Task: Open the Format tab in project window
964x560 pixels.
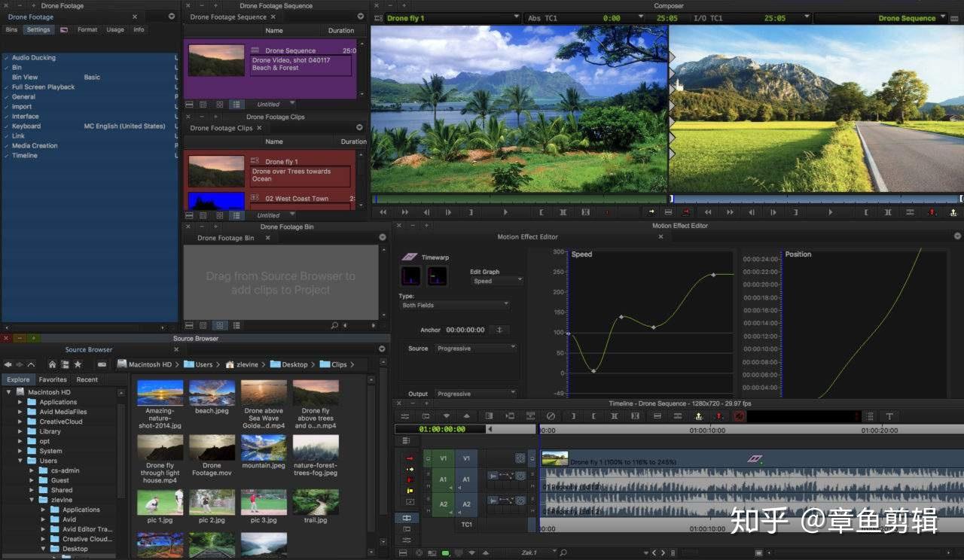Action: click(87, 30)
